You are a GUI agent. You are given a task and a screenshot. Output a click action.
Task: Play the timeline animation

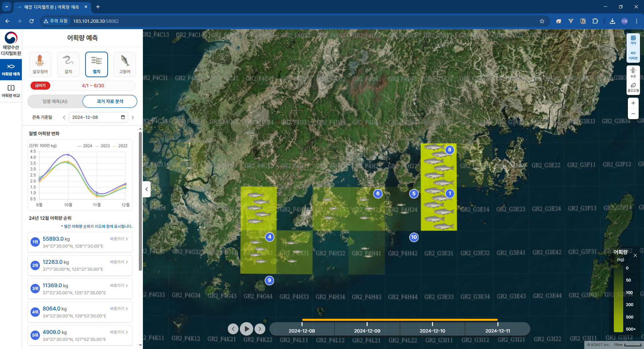pyautogui.click(x=247, y=329)
